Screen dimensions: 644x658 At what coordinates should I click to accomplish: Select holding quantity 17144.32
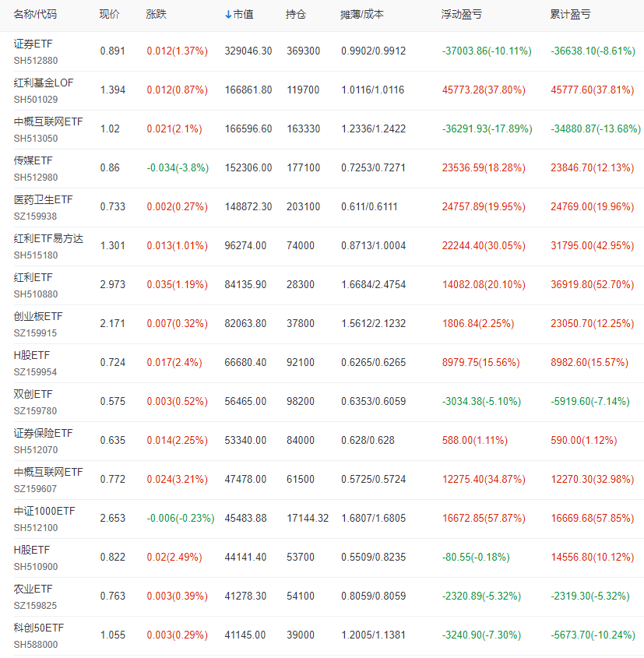(x=308, y=519)
